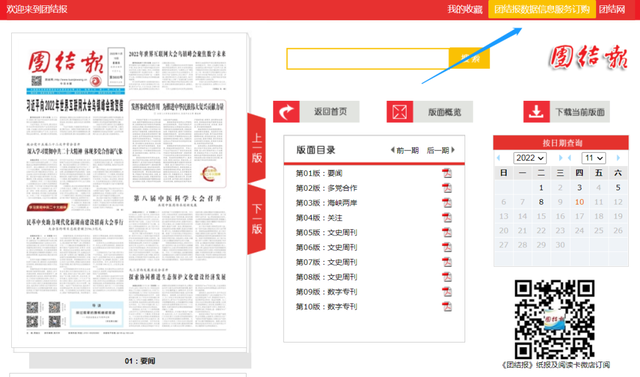Open PDF icon for 第02版 多党合作
The image size is (640, 377).
[x=447, y=188]
